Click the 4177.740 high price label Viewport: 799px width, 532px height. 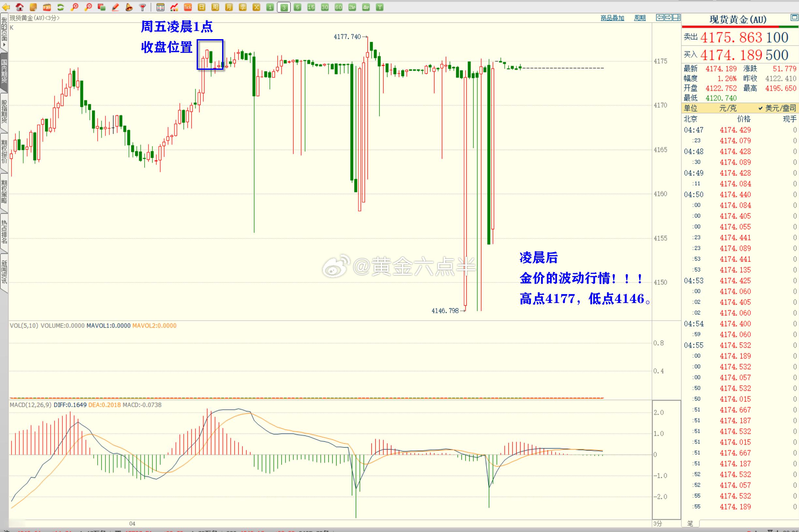347,37
